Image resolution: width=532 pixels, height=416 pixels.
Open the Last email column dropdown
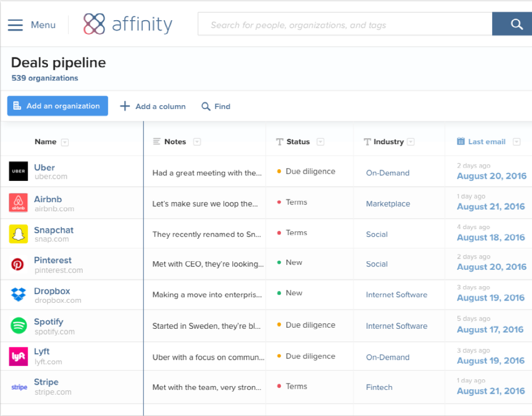click(x=516, y=142)
